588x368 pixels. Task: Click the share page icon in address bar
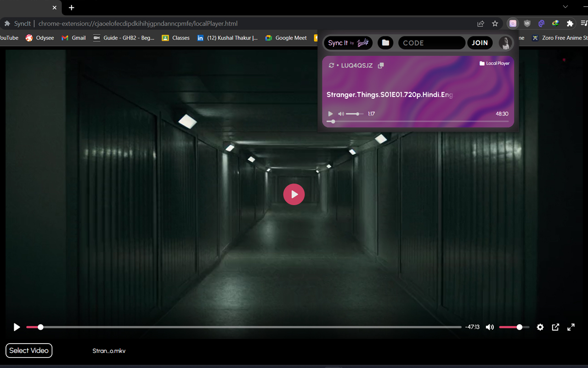[x=481, y=23]
